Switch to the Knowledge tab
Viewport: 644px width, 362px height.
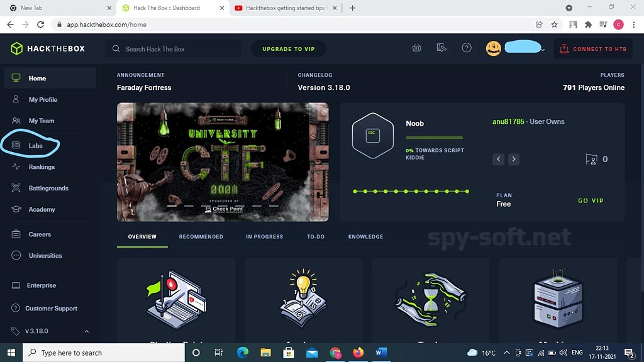[x=365, y=237]
